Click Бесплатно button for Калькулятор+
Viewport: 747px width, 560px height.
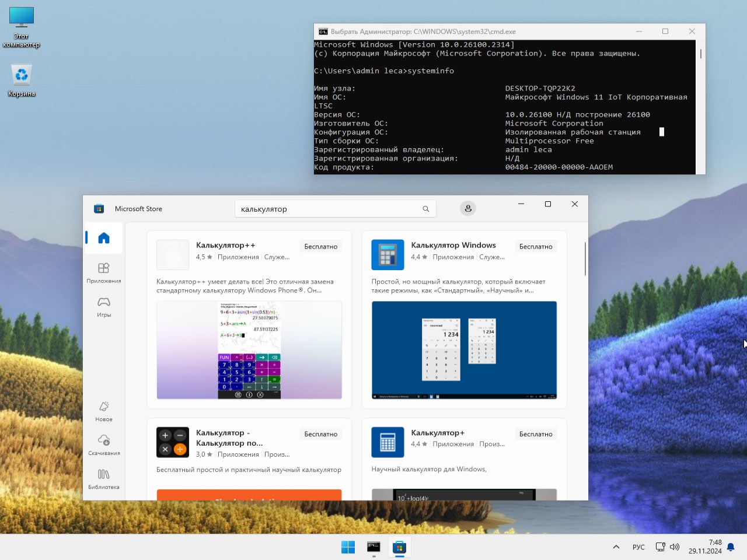(536, 434)
